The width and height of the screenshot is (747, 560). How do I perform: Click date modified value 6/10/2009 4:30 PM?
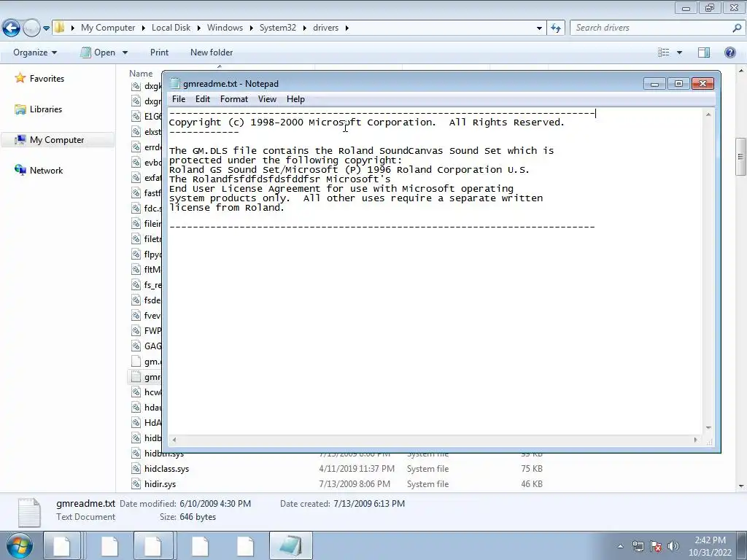[215, 503]
